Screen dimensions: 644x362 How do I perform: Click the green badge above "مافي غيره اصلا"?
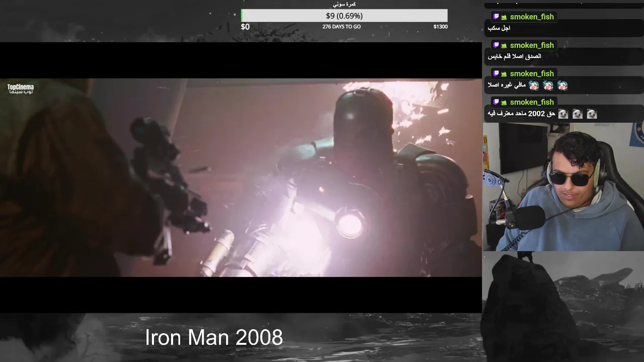(x=504, y=74)
